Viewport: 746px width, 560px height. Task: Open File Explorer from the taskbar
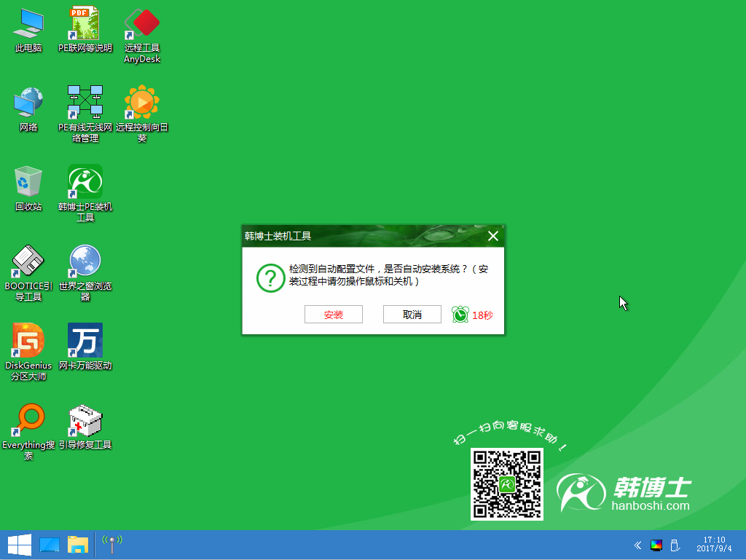tap(76, 544)
